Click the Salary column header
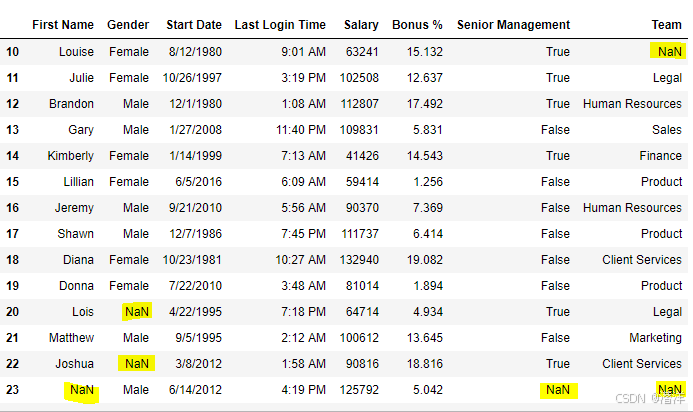This screenshot has width=693, height=412. (361, 25)
